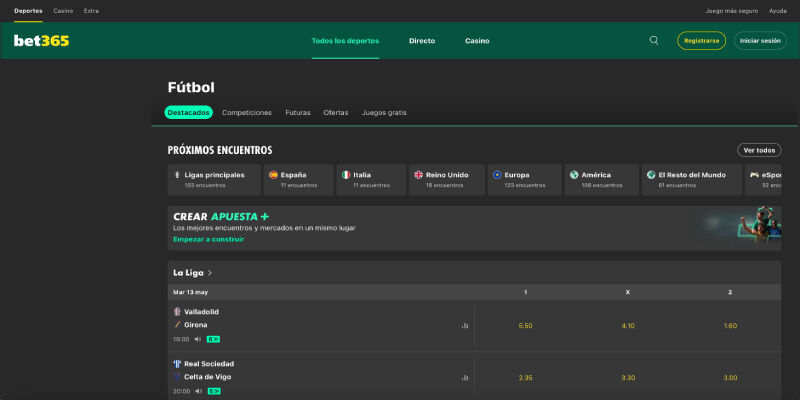Click the Italy flag icon

[346, 175]
